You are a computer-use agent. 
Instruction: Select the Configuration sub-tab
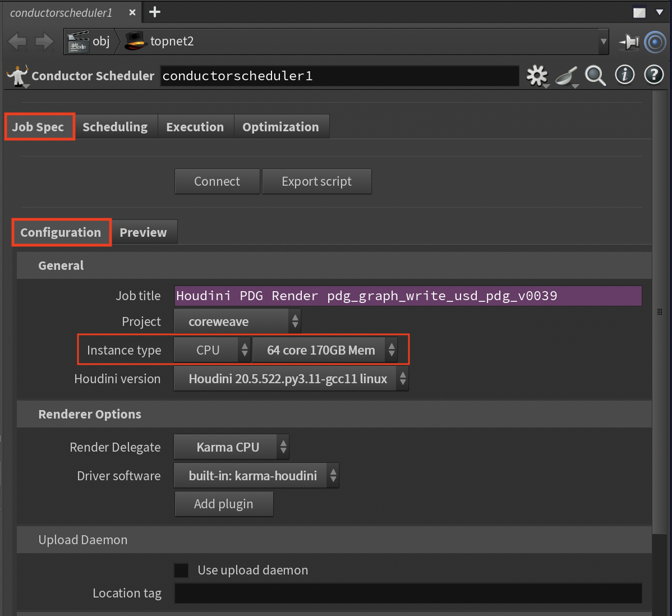pos(61,232)
